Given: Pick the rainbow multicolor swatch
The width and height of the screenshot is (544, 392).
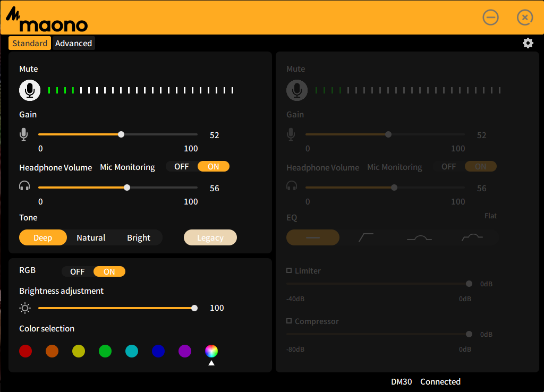Looking at the screenshot, I should pos(211,351).
